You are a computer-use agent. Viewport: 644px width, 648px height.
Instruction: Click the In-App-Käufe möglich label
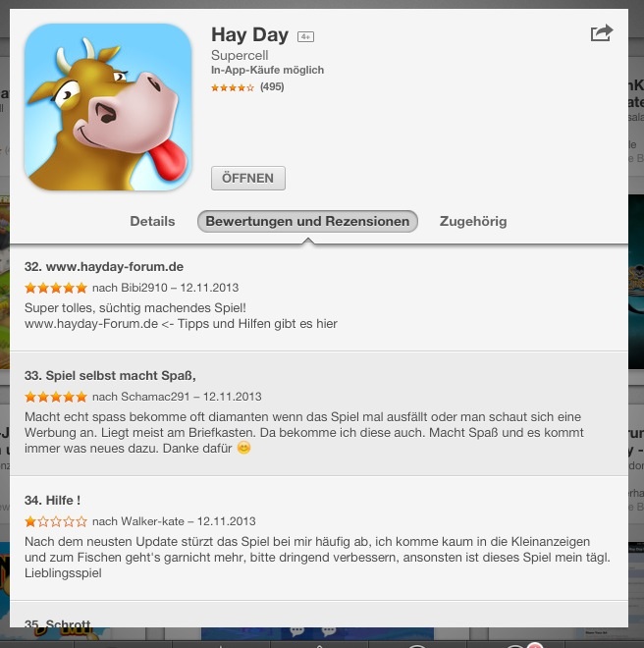point(267,71)
